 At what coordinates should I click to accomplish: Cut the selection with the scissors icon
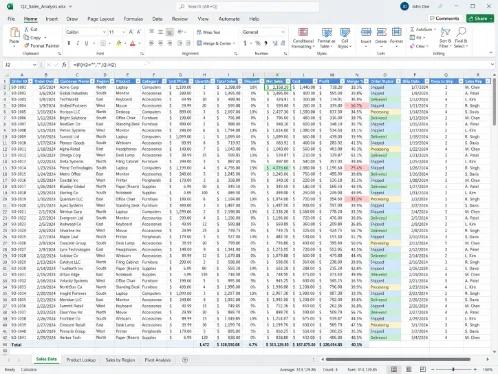tap(27, 29)
